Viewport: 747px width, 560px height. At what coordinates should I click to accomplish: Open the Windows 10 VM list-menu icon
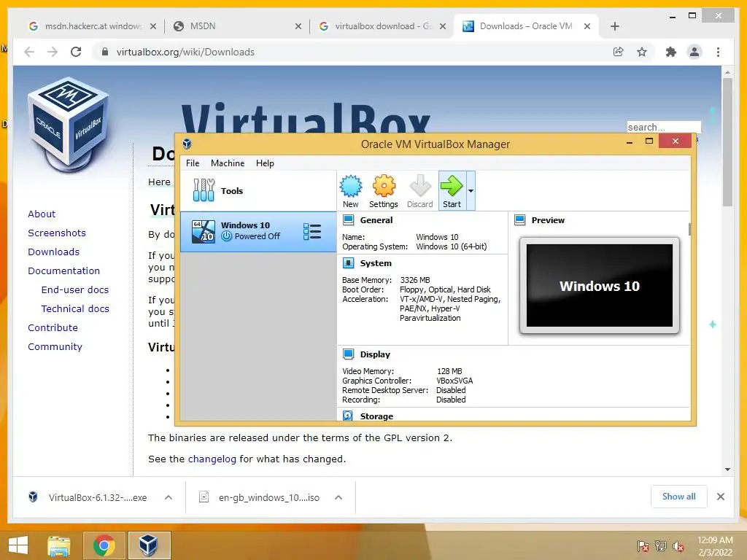coord(312,231)
